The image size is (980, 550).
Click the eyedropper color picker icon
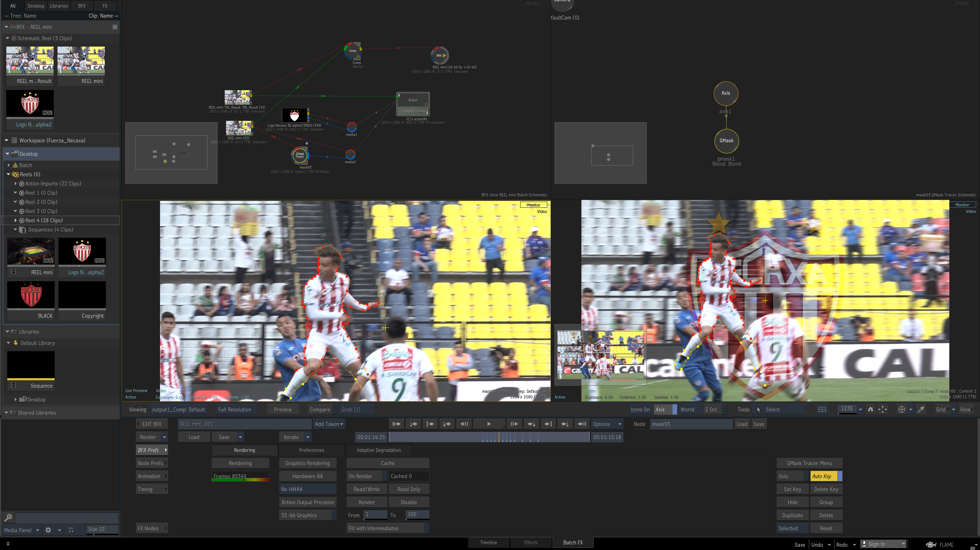[x=921, y=409]
